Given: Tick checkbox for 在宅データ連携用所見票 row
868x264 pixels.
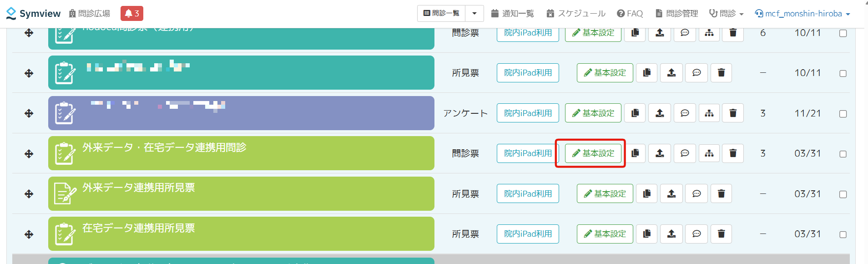Looking at the screenshot, I should (x=843, y=234).
